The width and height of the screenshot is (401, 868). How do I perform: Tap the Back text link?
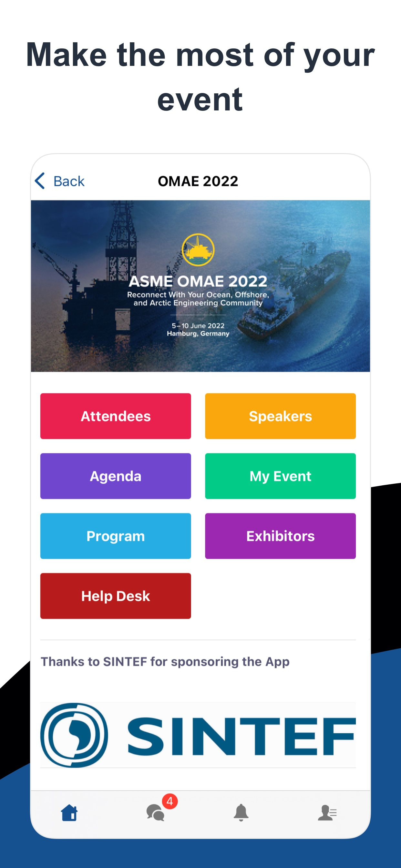(x=69, y=181)
